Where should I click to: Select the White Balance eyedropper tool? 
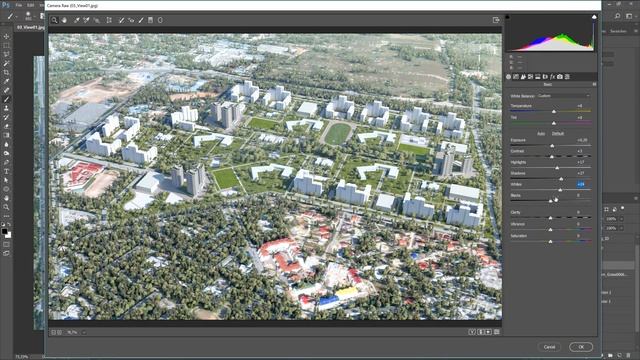click(76, 20)
